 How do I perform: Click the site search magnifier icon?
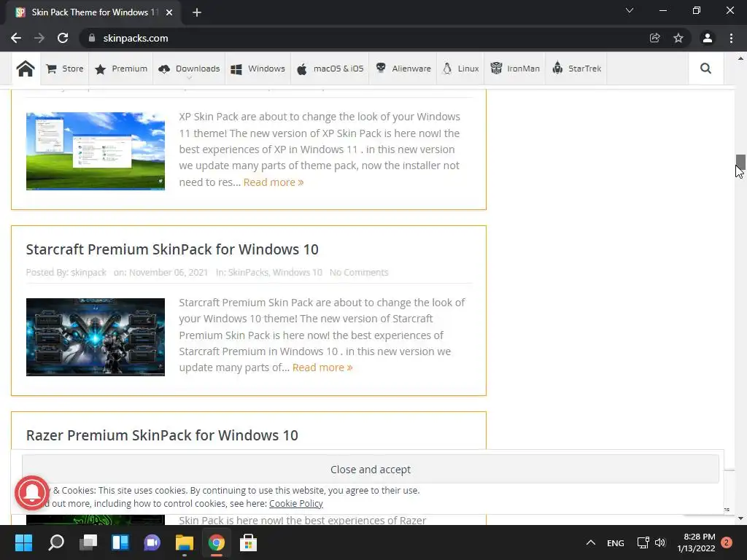coord(705,69)
